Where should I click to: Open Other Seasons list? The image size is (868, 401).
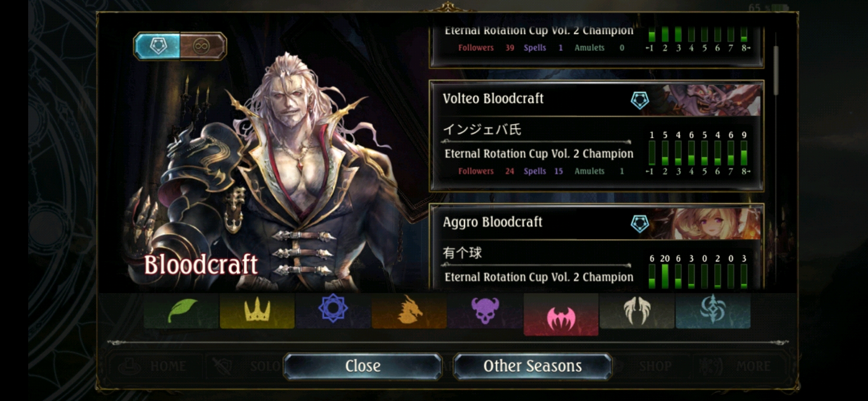pos(533,366)
